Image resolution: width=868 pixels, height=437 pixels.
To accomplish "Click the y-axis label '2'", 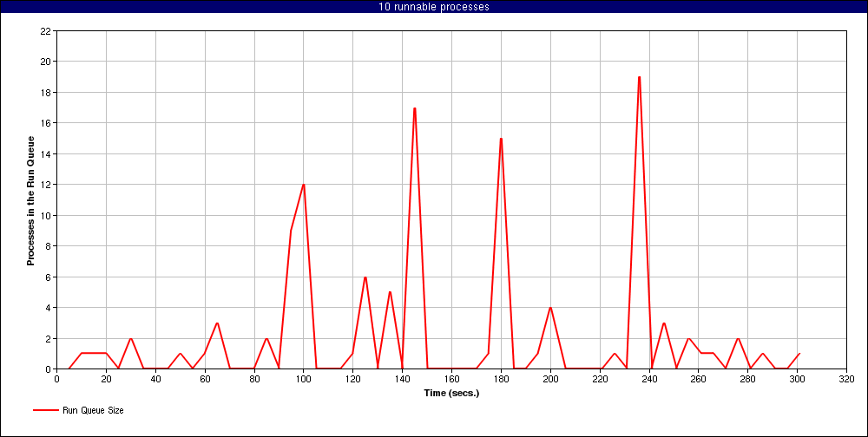I will (49, 338).
